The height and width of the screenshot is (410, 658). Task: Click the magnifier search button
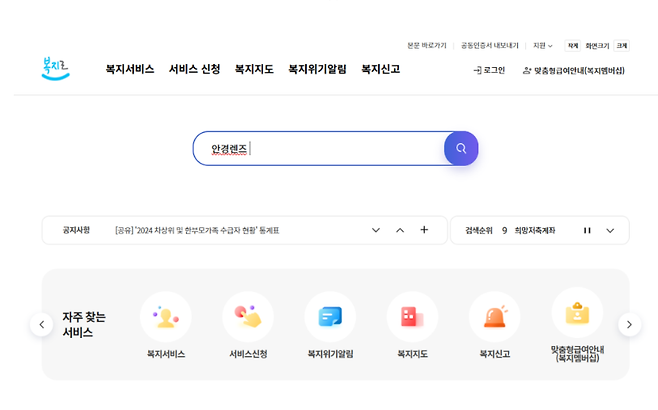(x=461, y=148)
